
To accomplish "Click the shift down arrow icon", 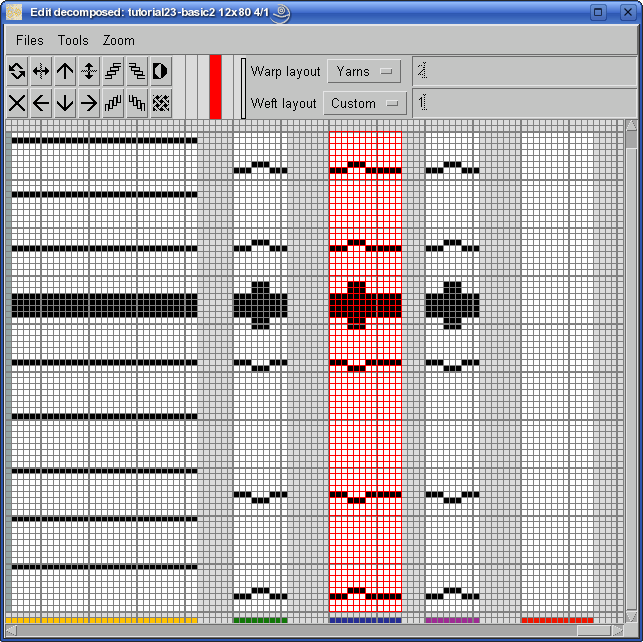I will point(65,102).
